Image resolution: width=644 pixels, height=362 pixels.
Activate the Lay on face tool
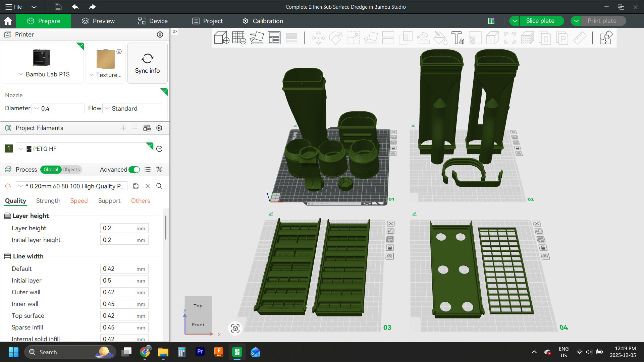[371, 38]
